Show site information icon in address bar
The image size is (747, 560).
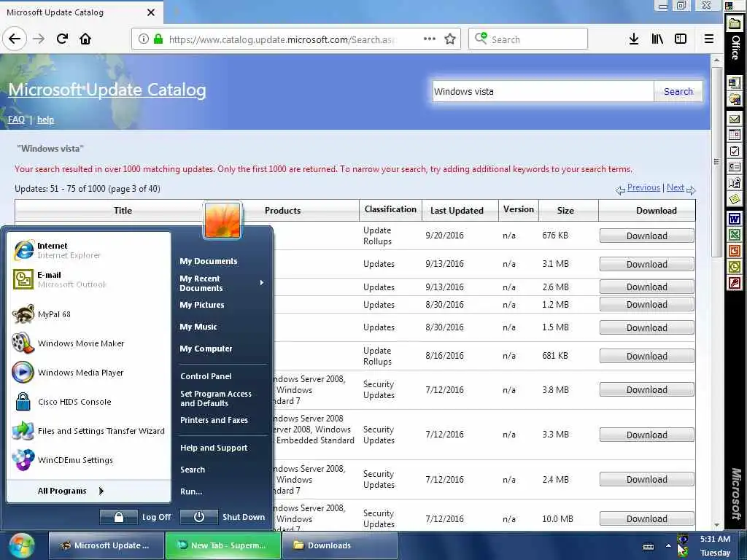point(144,39)
